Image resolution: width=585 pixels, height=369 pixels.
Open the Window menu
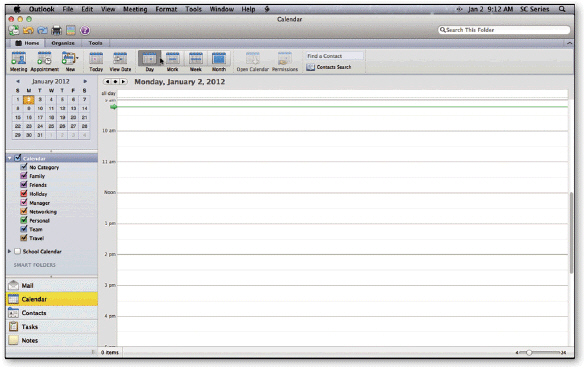click(222, 9)
